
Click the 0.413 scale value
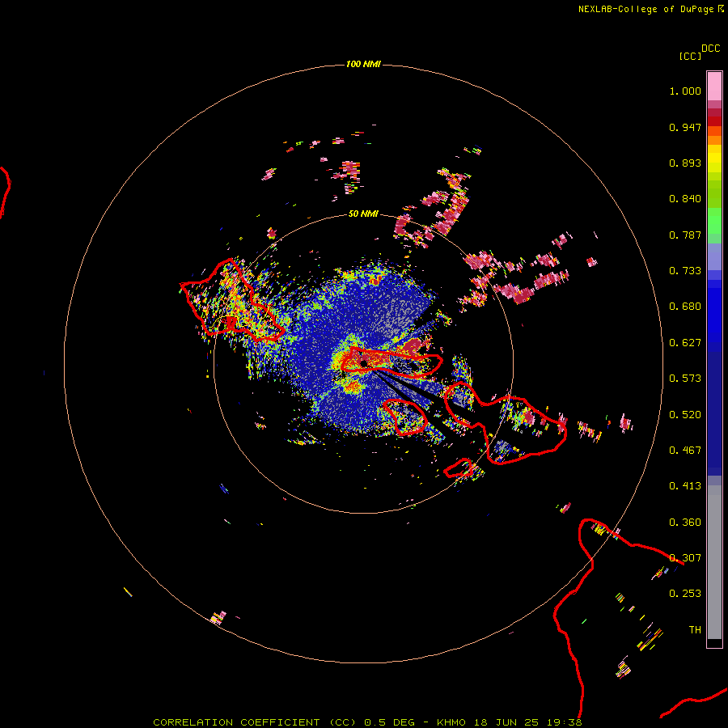point(685,486)
